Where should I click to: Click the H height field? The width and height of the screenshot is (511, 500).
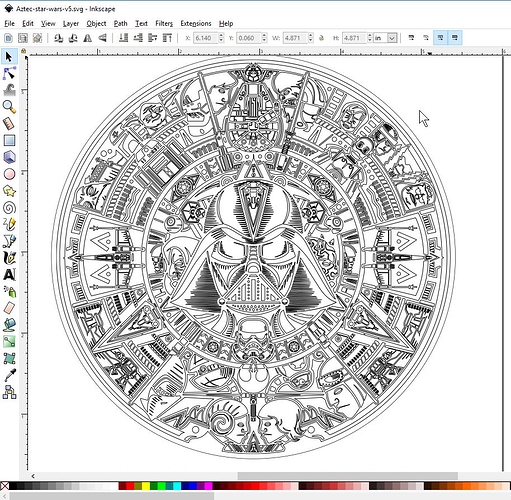click(x=354, y=38)
